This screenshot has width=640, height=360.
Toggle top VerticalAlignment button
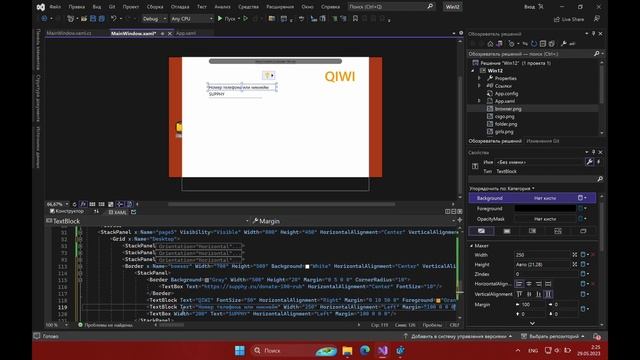(x=519, y=294)
